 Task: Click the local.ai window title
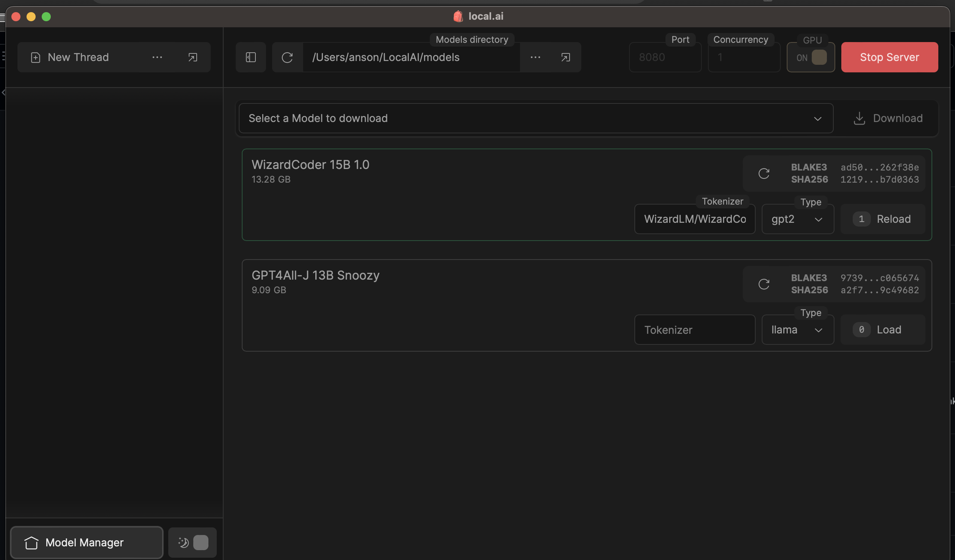(486, 16)
